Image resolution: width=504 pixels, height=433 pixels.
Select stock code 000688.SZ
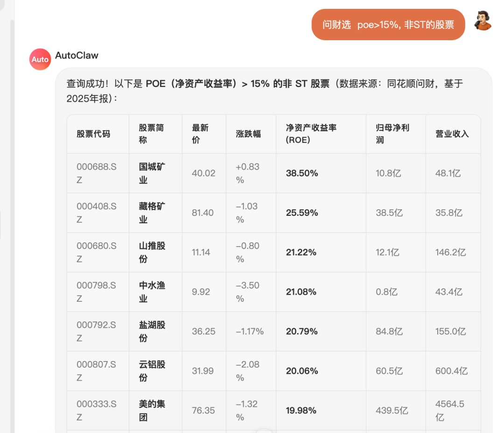pyautogui.click(x=97, y=173)
